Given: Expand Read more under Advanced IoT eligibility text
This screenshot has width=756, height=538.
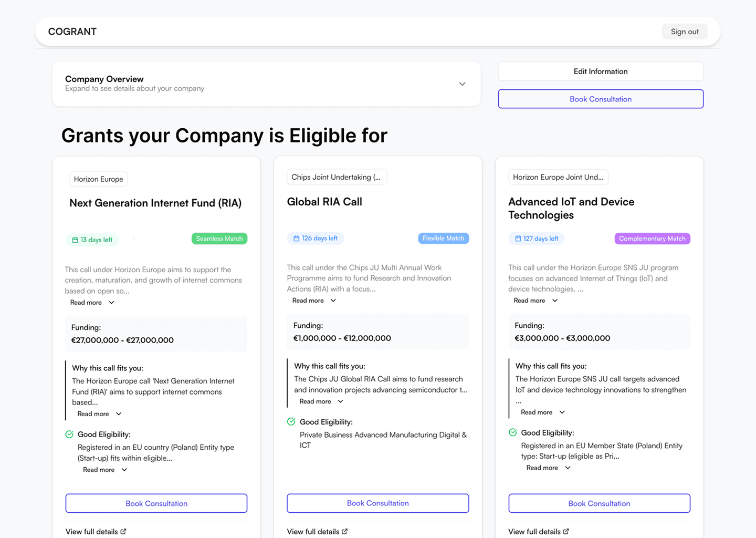Looking at the screenshot, I should coord(548,468).
